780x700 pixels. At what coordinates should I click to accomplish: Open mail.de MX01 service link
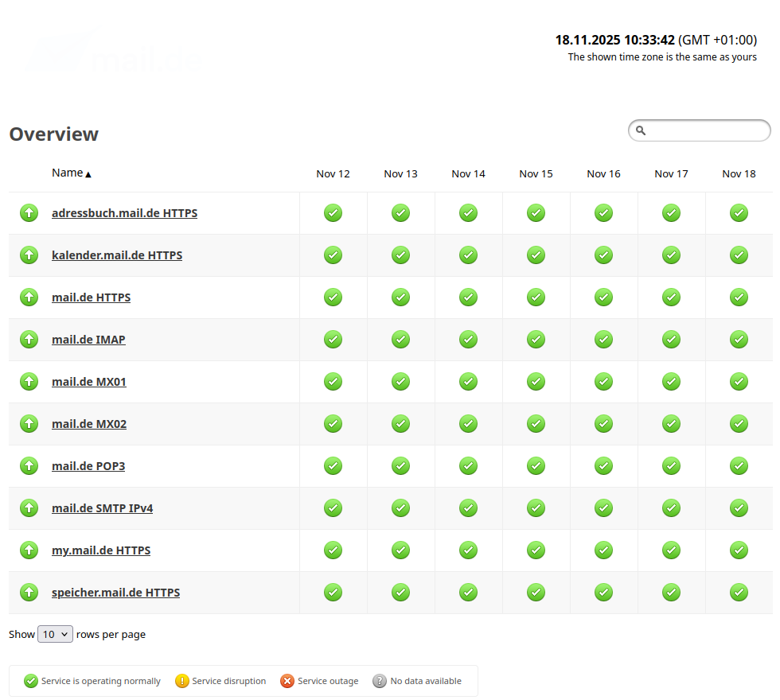coord(89,382)
